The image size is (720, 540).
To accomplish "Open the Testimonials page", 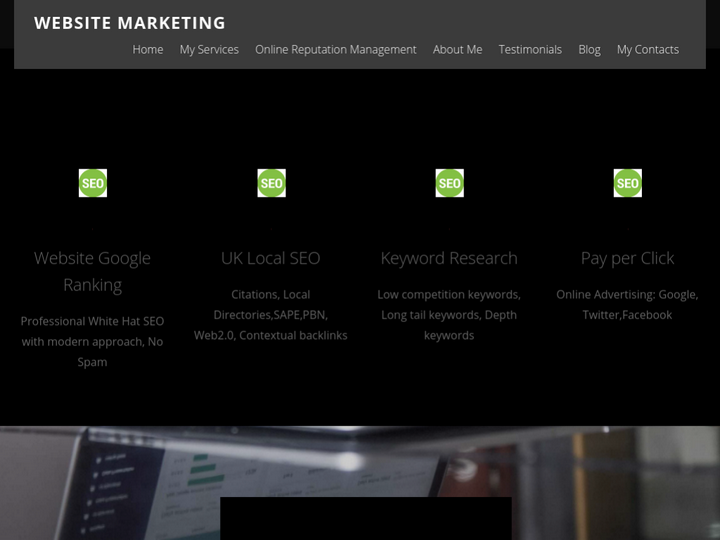I will 530,49.
